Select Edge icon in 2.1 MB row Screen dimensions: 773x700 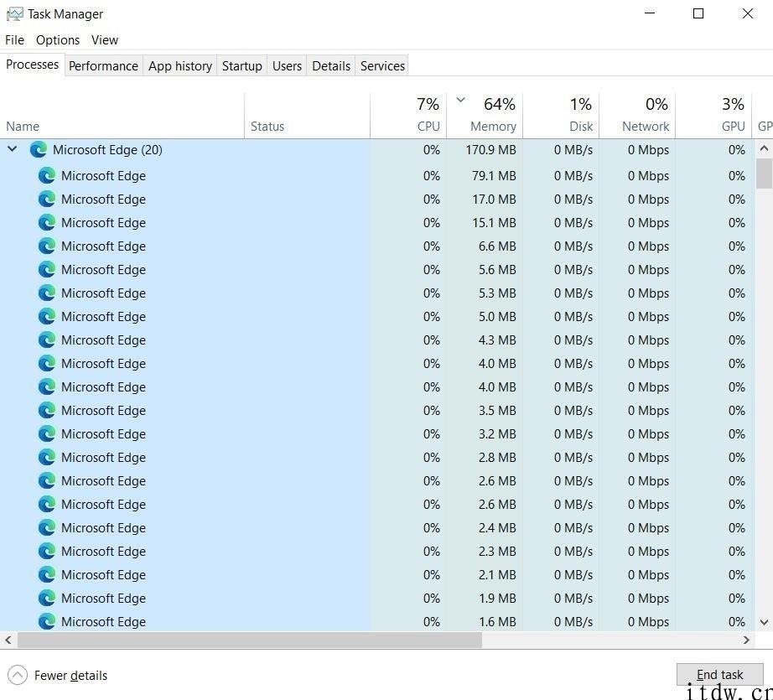tap(47, 575)
